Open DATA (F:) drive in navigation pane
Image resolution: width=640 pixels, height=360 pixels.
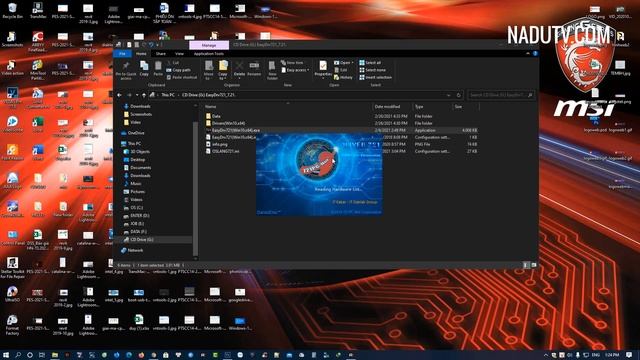138,231
